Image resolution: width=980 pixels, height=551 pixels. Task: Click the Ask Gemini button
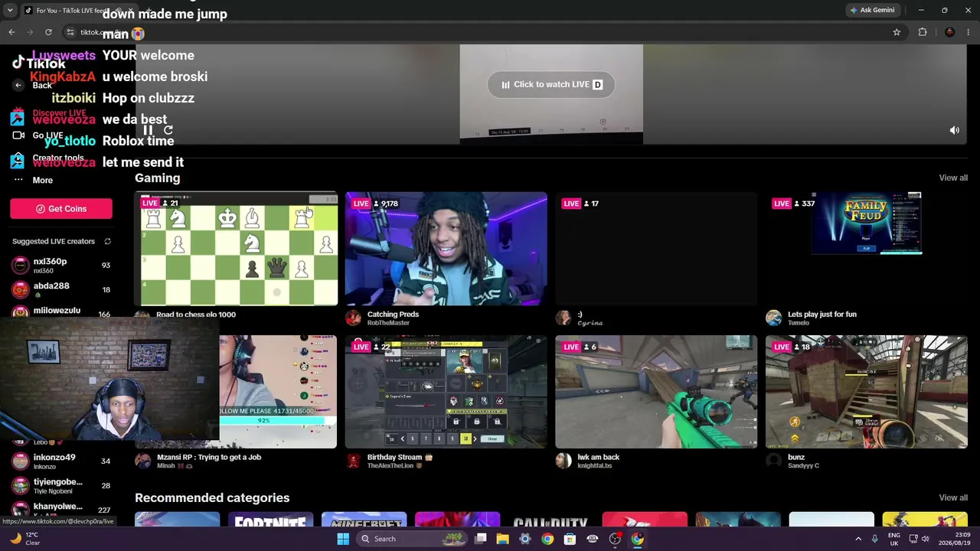pyautogui.click(x=872, y=10)
